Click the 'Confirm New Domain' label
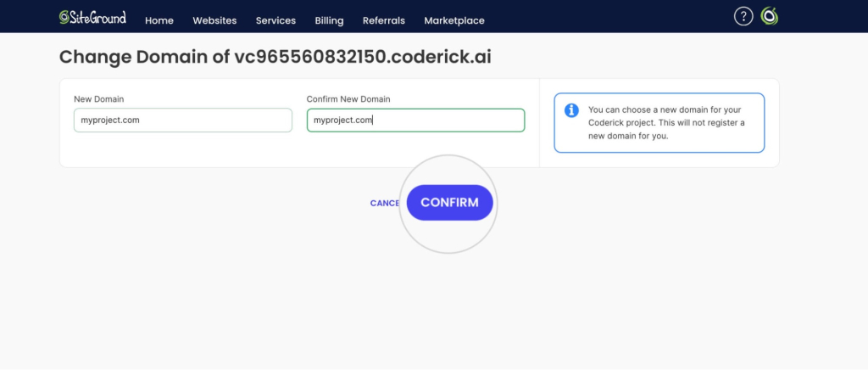Image resolution: width=868 pixels, height=370 pixels. [348, 99]
